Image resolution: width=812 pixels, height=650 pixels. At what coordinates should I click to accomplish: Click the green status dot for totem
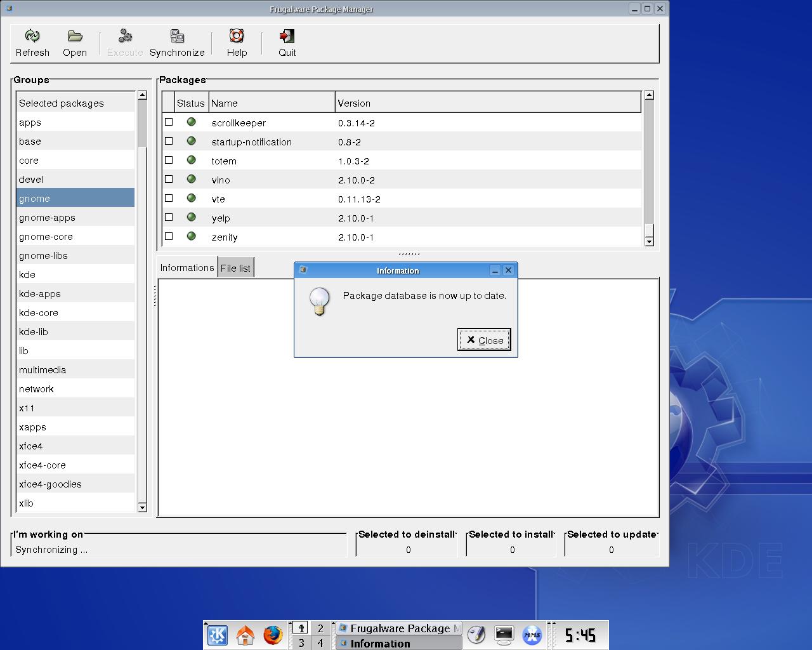pyautogui.click(x=191, y=160)
